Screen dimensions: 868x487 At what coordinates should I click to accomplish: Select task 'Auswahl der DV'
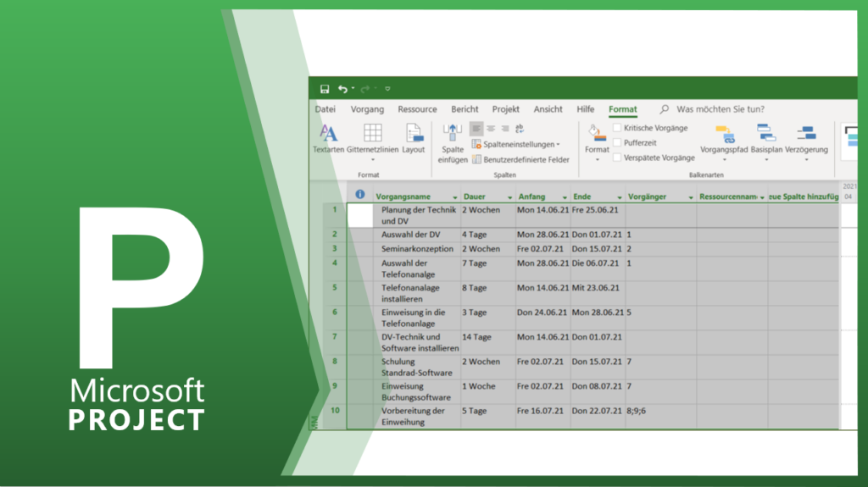pos(411,235)
